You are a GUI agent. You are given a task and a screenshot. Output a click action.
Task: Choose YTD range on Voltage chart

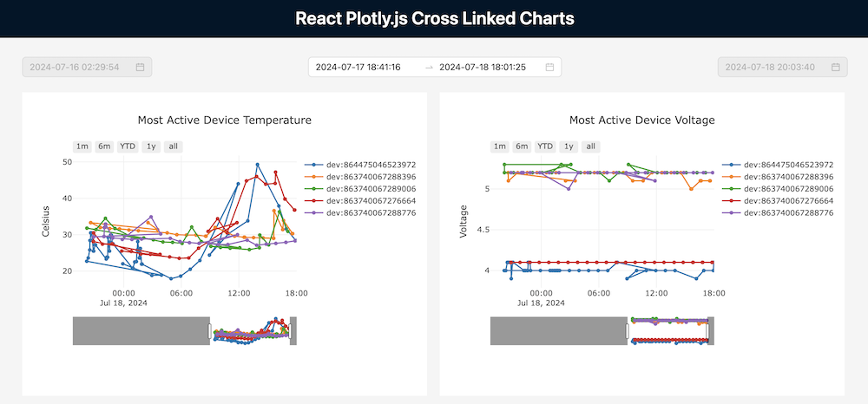pos(545,147)
